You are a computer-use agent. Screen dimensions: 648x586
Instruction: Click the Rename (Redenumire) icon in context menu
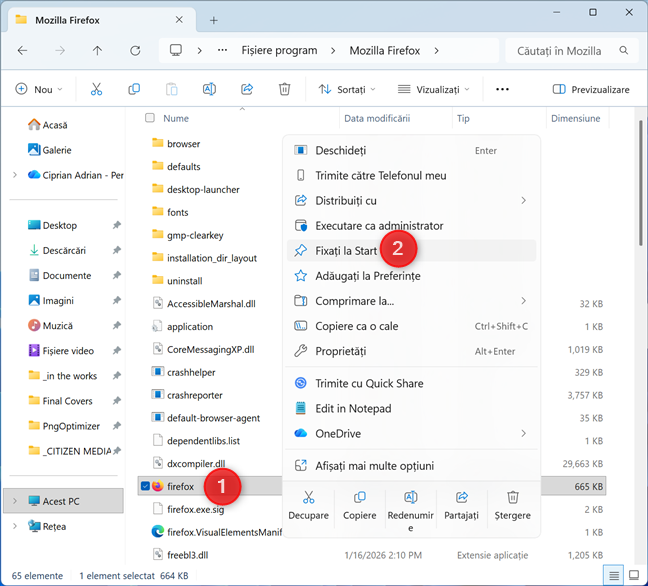point(410,497)
